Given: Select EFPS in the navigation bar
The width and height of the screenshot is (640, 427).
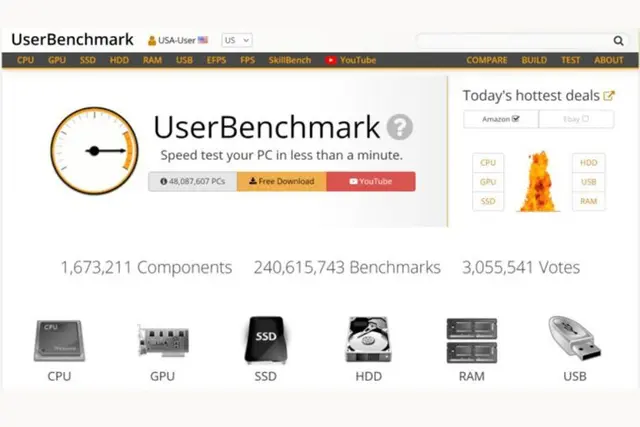Looking at the screenshot, I should pos(216,60).
